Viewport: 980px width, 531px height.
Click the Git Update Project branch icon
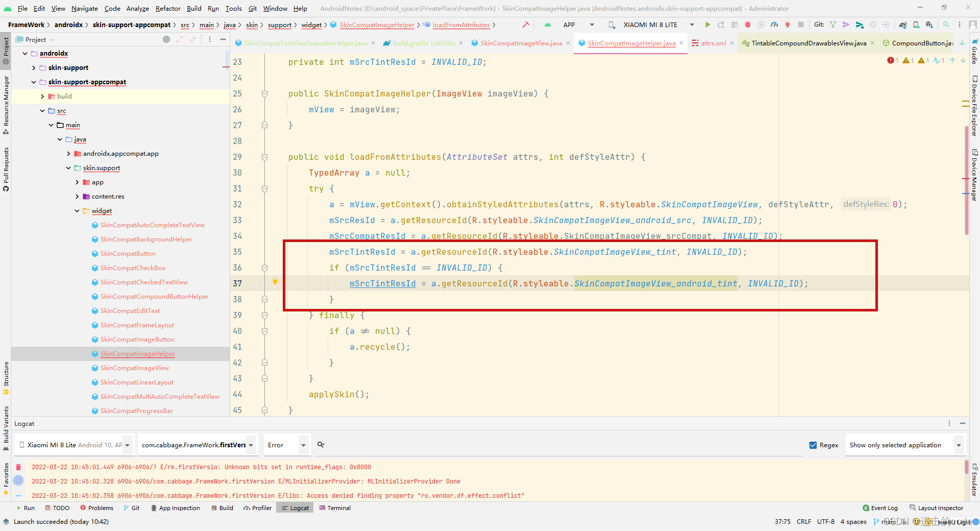pos(833,25)
